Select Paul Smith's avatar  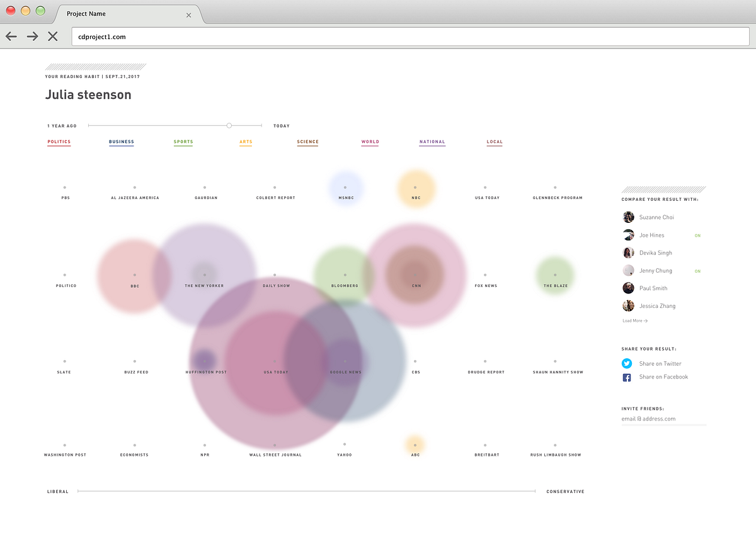(x=628, y=288)
